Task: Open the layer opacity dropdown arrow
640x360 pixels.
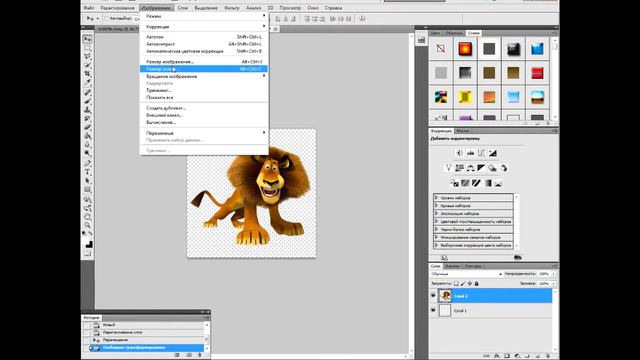Action: point(554,274)
